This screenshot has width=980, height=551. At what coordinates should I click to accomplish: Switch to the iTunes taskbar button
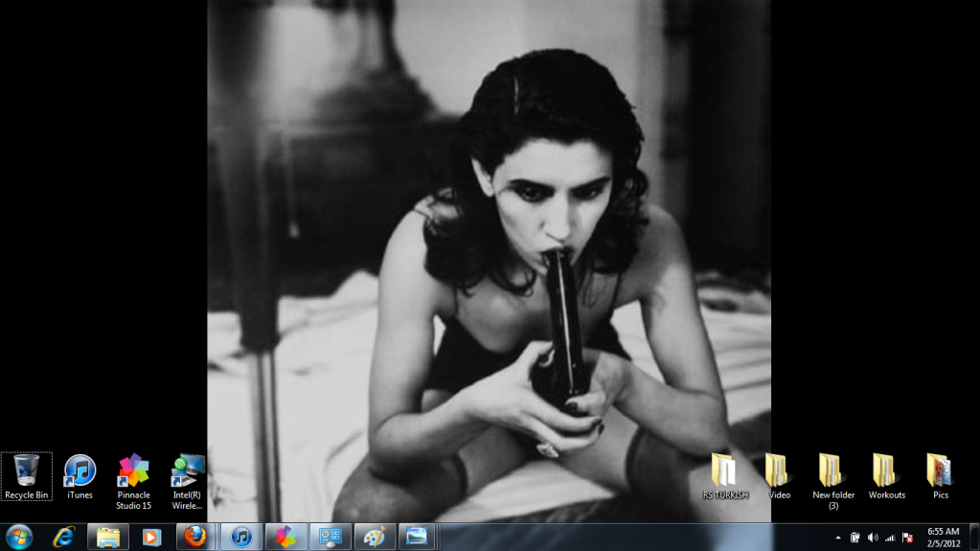241,537
